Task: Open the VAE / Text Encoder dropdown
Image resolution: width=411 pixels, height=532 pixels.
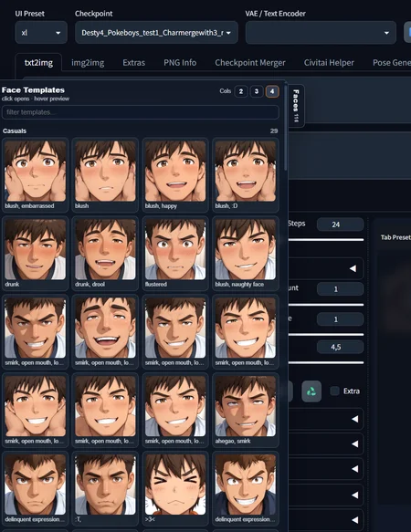Action: coord(321,33)
